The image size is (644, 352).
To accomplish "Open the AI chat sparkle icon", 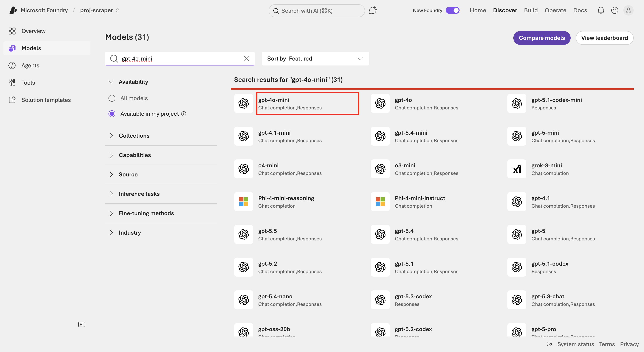I will pyautogui.click(x=373, y=11).
